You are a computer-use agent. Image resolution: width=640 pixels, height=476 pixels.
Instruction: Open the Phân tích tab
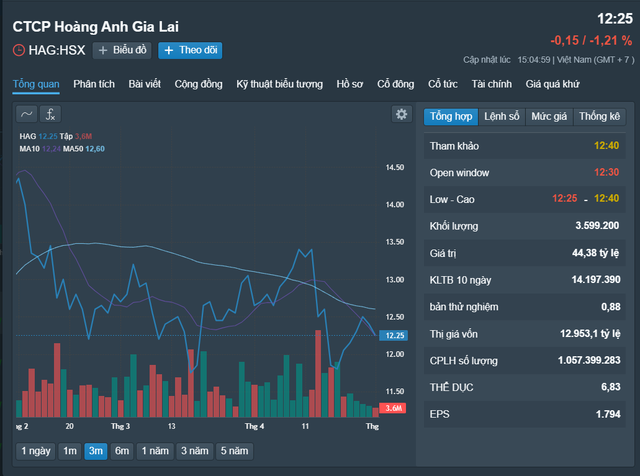click(x=94, y=84)
